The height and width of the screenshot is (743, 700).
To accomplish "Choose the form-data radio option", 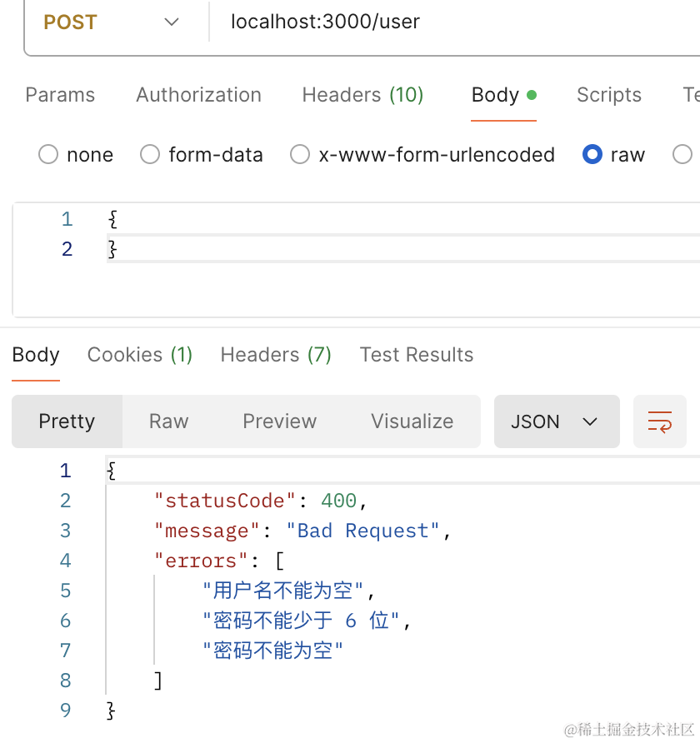I will [150, 155].
